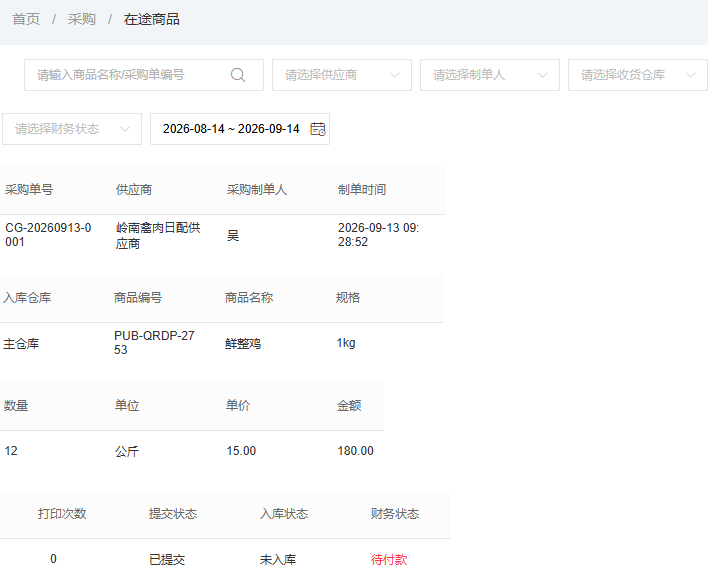708x580 pixels.
Task: Click the unit 公斤 cell
Action: coord(127,451)
